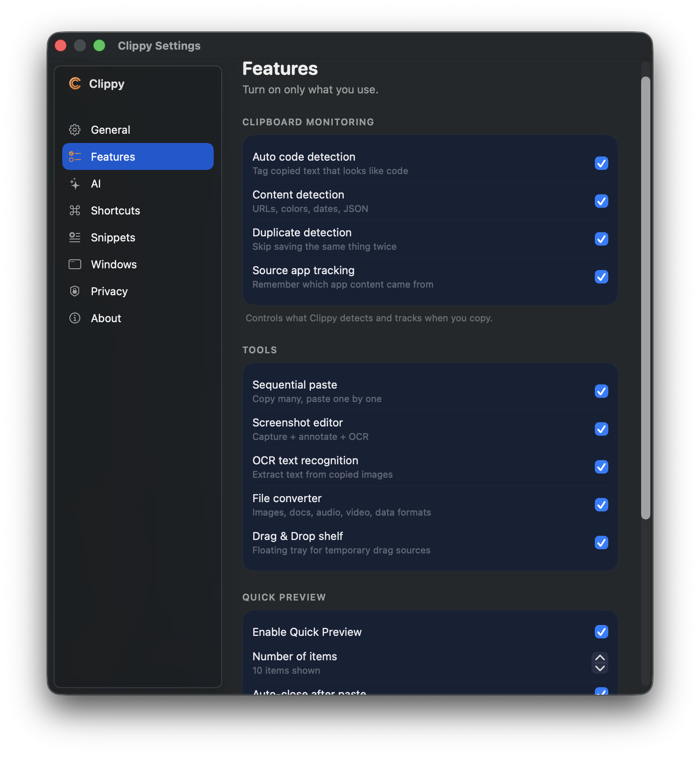Viewport: 700px width, 757px height.
Task: Toggle the Sequential paste checkbox
Action: tap(602, 391)
